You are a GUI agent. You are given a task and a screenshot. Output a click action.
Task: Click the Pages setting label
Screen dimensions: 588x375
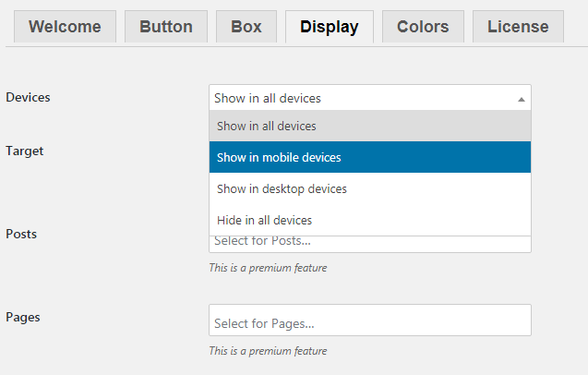23,318
